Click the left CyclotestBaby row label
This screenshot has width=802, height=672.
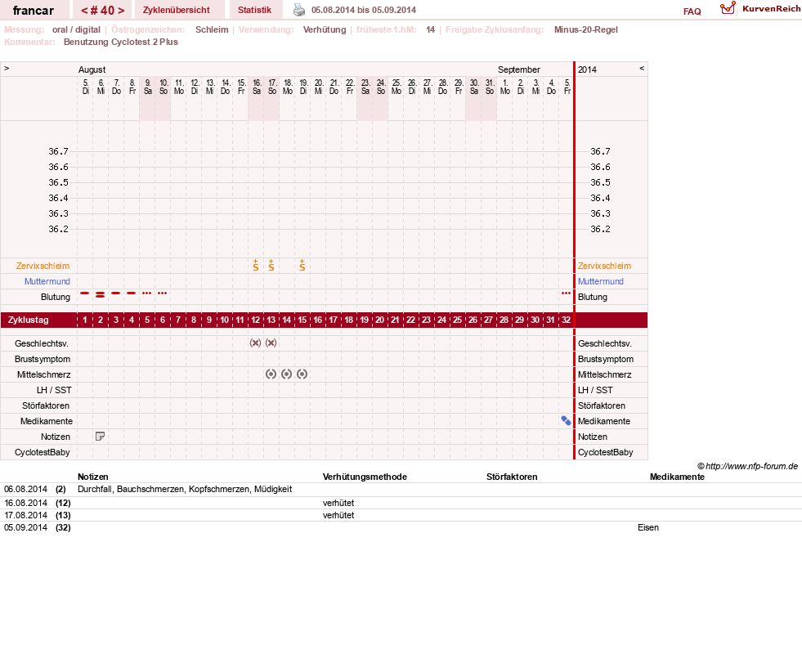(42, 452)
